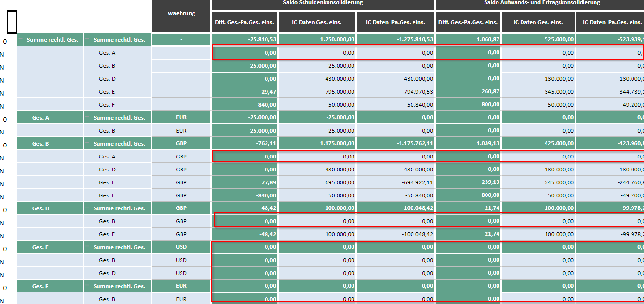Screen dimensions: 644x304
Task: Select the value 1.060,87
Action: click(x=468, y=39)
